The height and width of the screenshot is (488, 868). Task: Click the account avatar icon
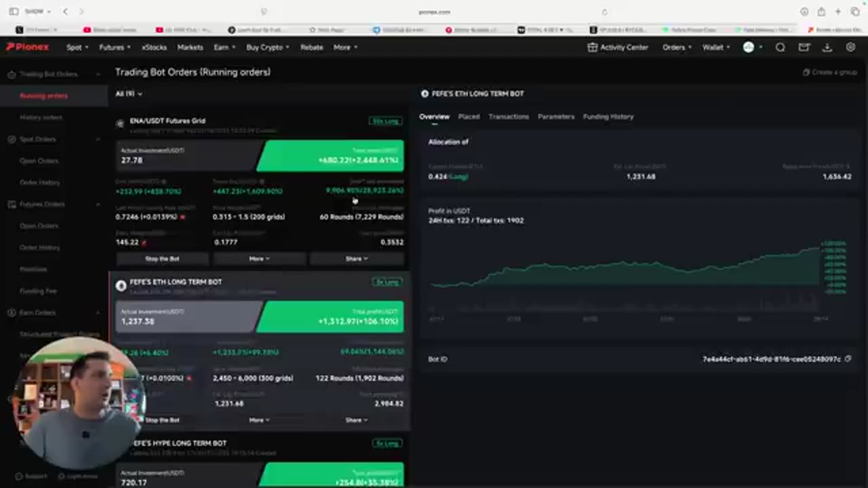coord(749,47)
